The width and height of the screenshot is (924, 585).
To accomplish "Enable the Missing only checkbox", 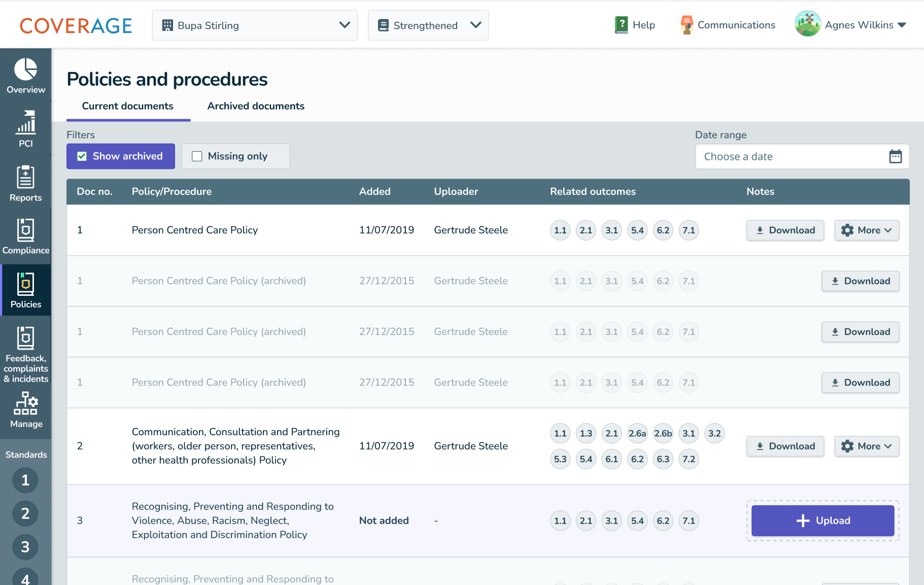I will (x=197, y=156).
